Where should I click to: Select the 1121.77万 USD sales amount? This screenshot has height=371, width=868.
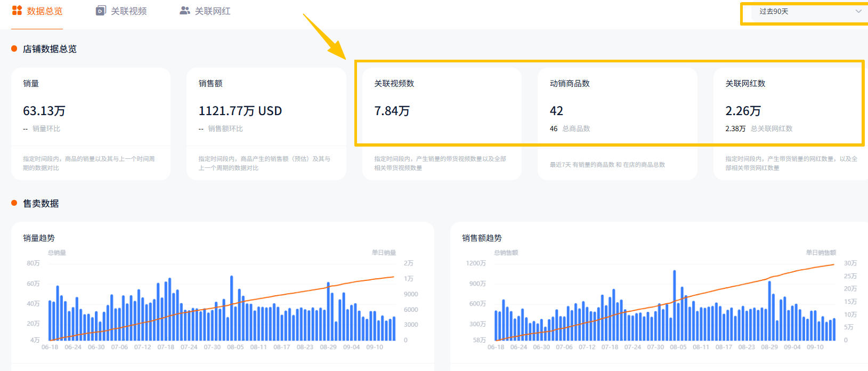coord(240,111)
